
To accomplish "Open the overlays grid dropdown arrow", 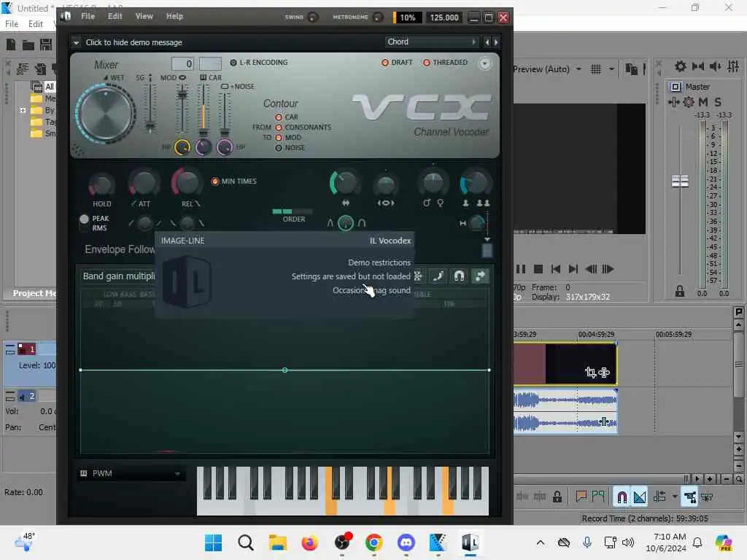I will tap(612, 69).
